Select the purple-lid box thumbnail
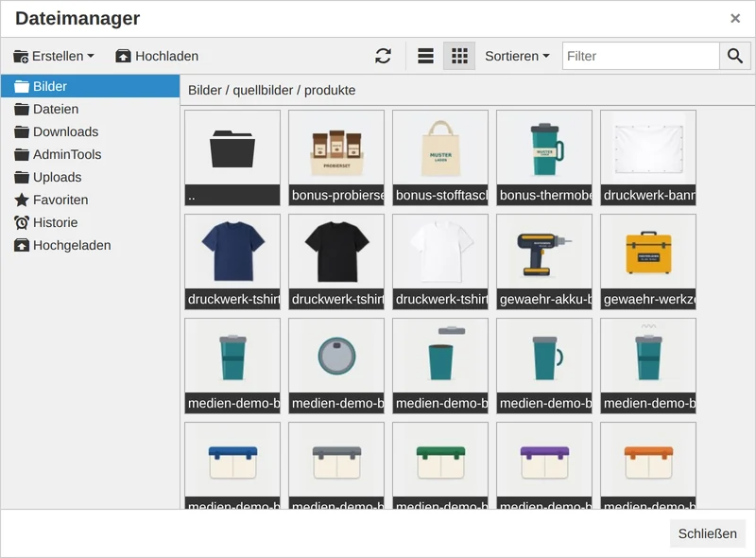 [x=544, y=465]
